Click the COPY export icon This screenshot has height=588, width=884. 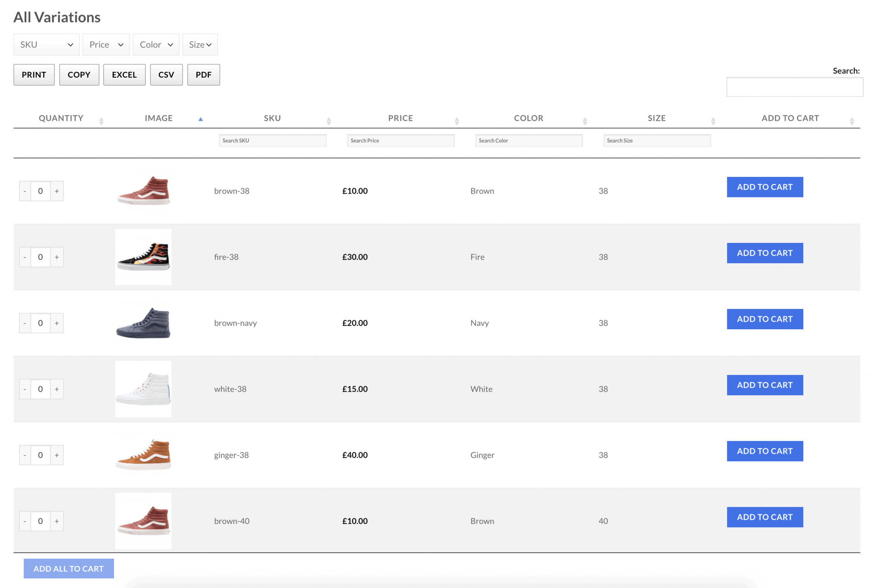click(x=79, y=74)
